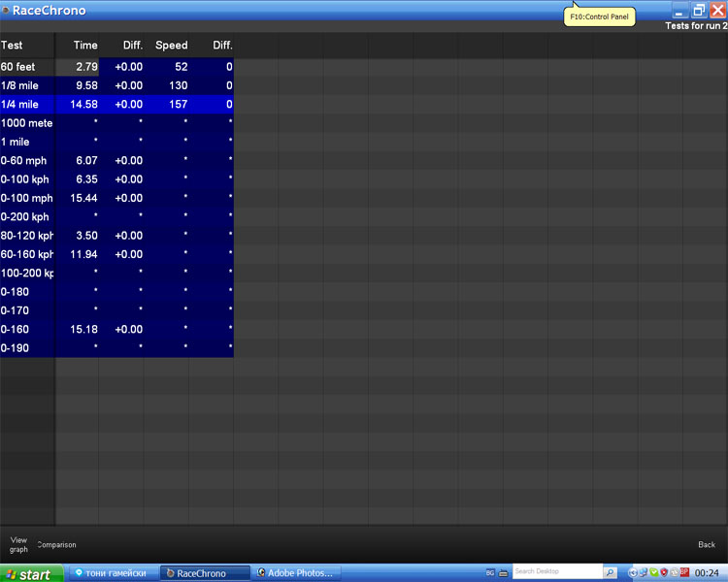Screen dimensions: 728x582
Task: Click the desktop search magnifier icon
Action: (x=610, y=572)
